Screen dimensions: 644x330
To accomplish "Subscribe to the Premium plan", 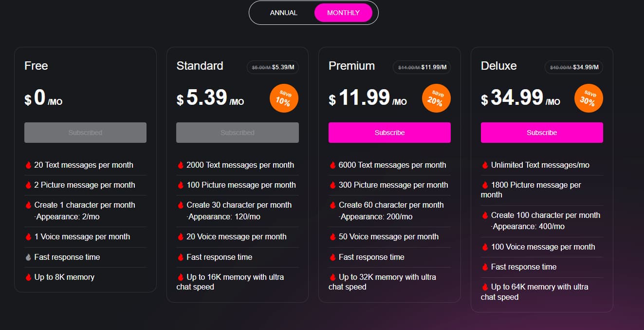I will pos(389,133).
